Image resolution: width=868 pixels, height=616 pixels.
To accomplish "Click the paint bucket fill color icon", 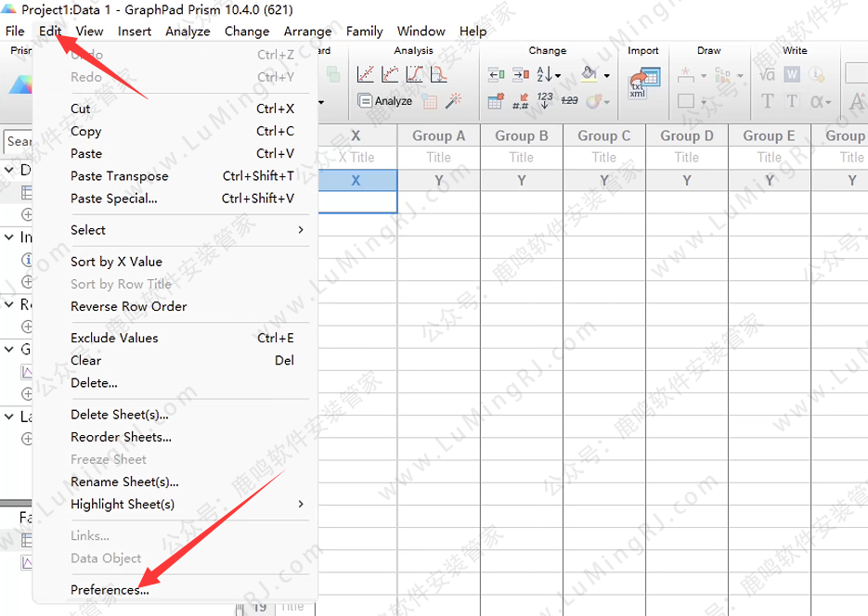I will pyautogui.click(x=589, y=73).
